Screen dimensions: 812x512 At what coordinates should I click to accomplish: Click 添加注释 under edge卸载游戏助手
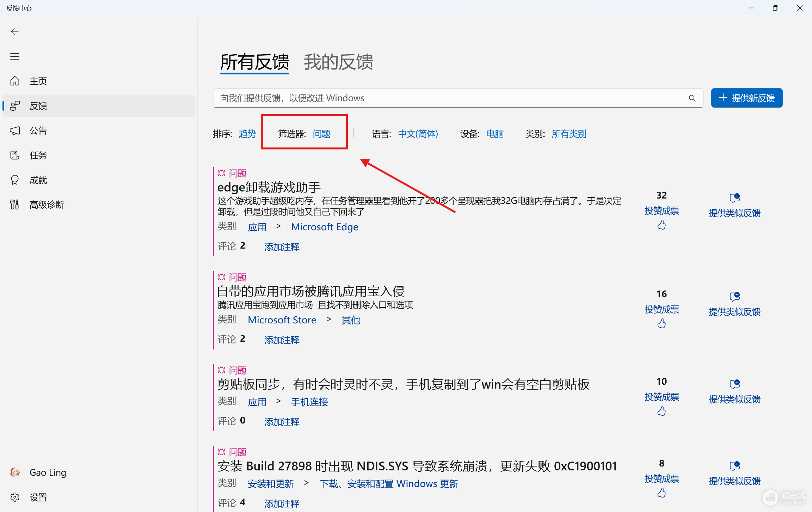[x=282, y=247]
